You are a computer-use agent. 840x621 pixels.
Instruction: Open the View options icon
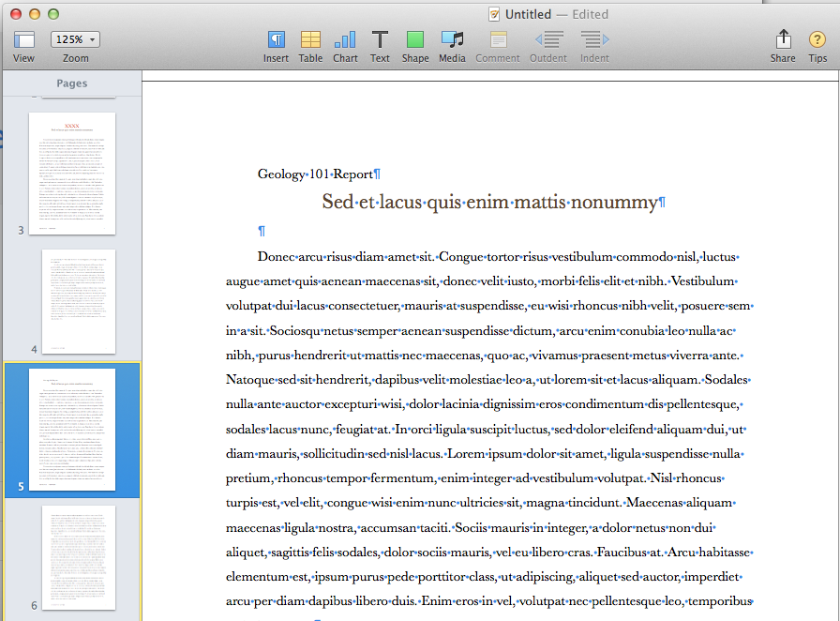pos(24,39)
